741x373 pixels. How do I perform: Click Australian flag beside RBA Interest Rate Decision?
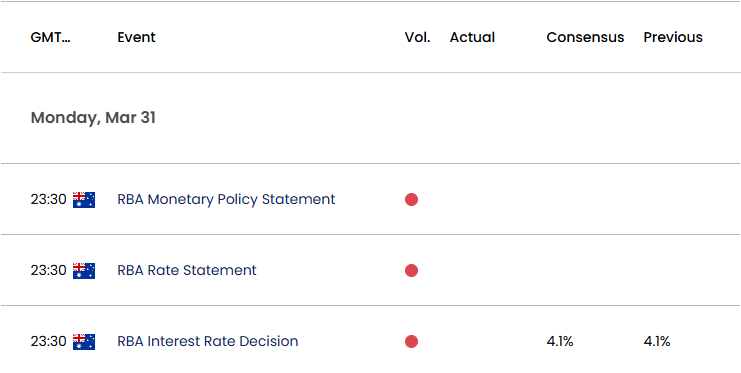(84, 342)
